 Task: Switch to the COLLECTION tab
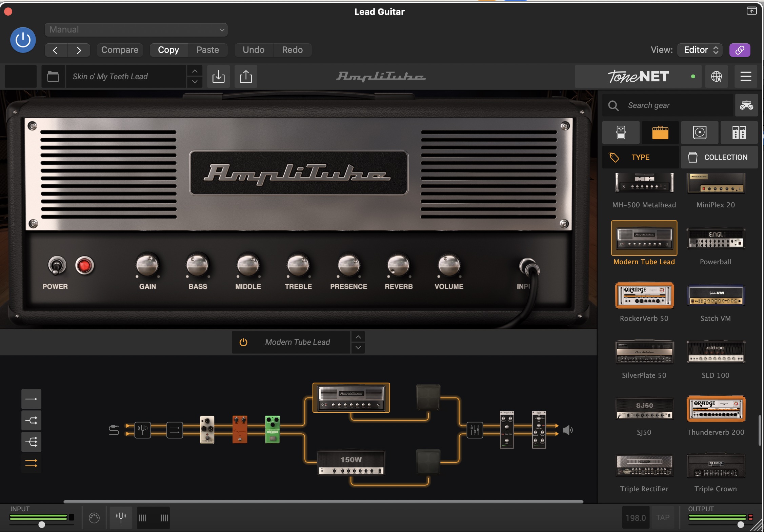[719, 157]
